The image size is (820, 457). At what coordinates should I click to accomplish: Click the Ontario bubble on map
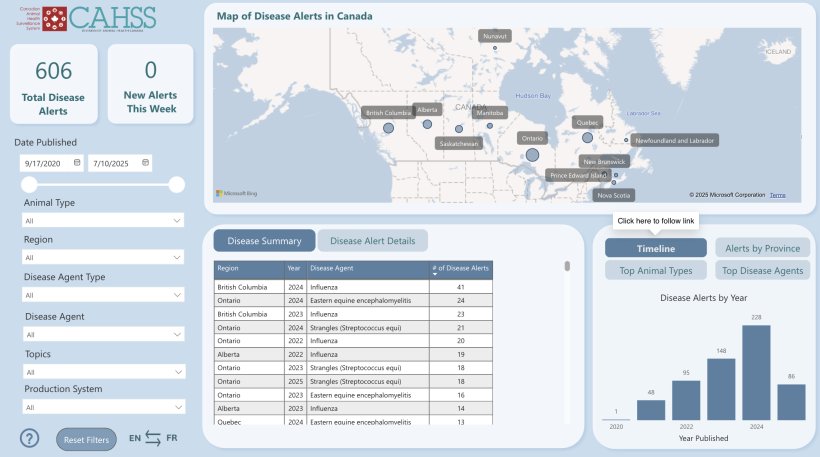[x=532, y=154]
